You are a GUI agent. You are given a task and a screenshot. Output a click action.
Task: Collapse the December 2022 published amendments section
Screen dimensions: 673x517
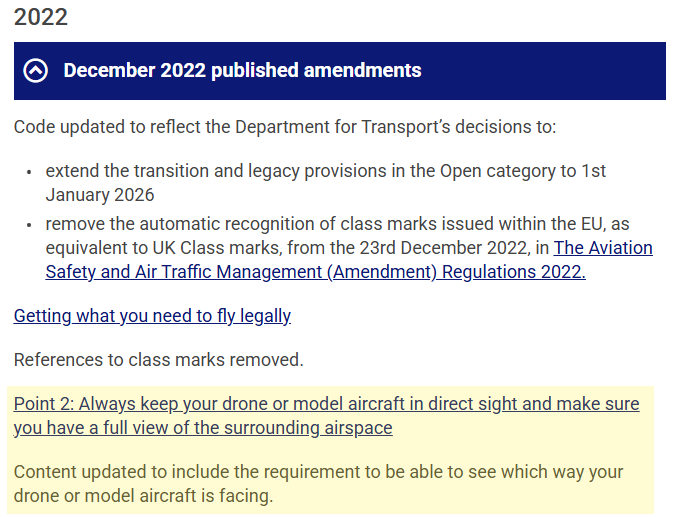(242, 71)
